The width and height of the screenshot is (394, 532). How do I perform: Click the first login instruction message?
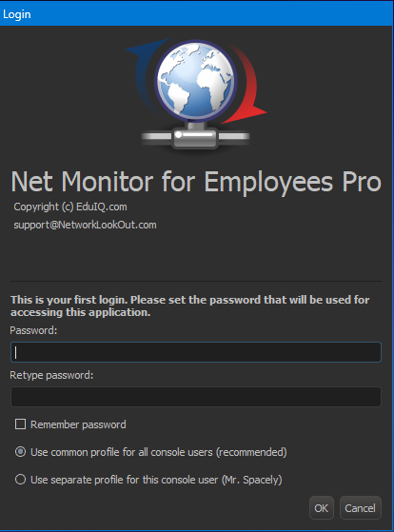coord(190,305)
